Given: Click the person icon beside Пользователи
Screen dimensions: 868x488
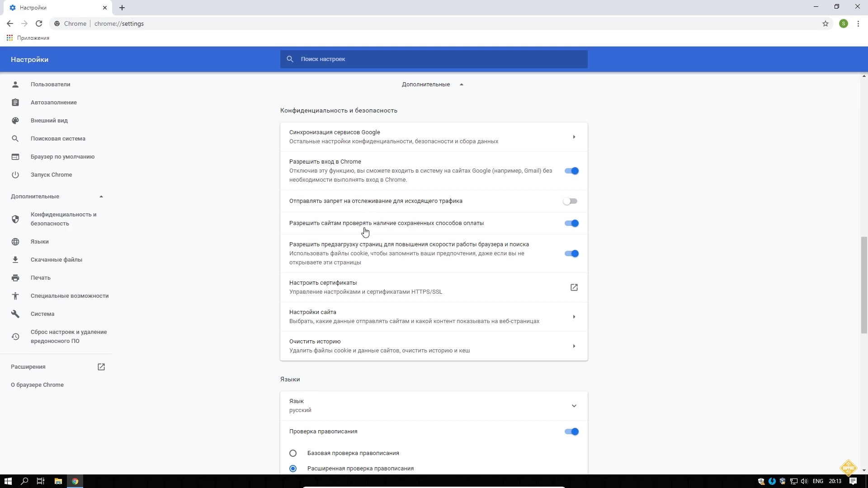Looking at the screenshot, I should 15,84.
